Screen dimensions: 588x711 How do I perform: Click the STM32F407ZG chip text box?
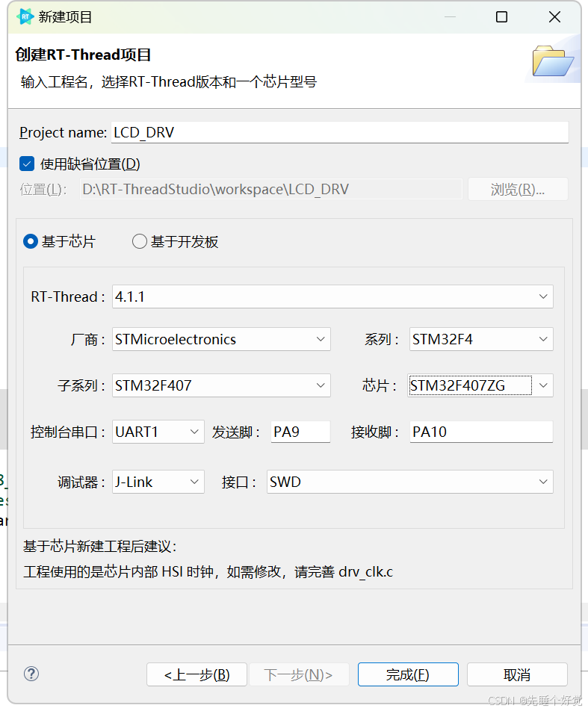tap(470, 385)
